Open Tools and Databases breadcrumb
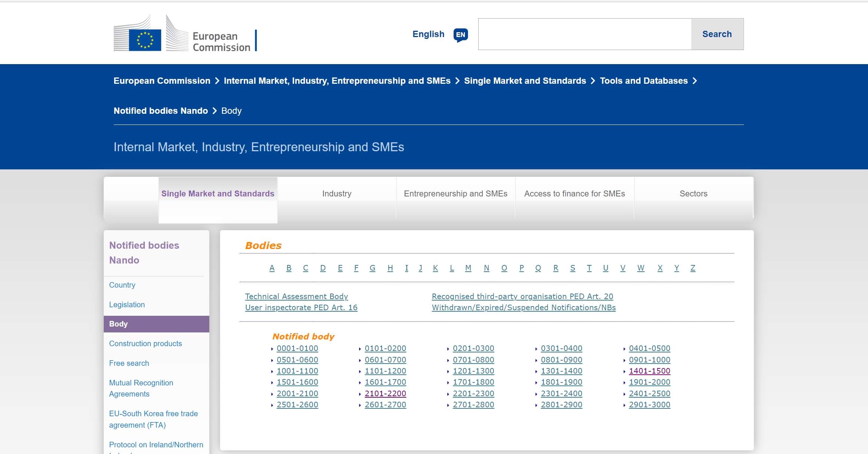Image resolution: width=868 pixels, height=454 pixels. click(643, 81)
